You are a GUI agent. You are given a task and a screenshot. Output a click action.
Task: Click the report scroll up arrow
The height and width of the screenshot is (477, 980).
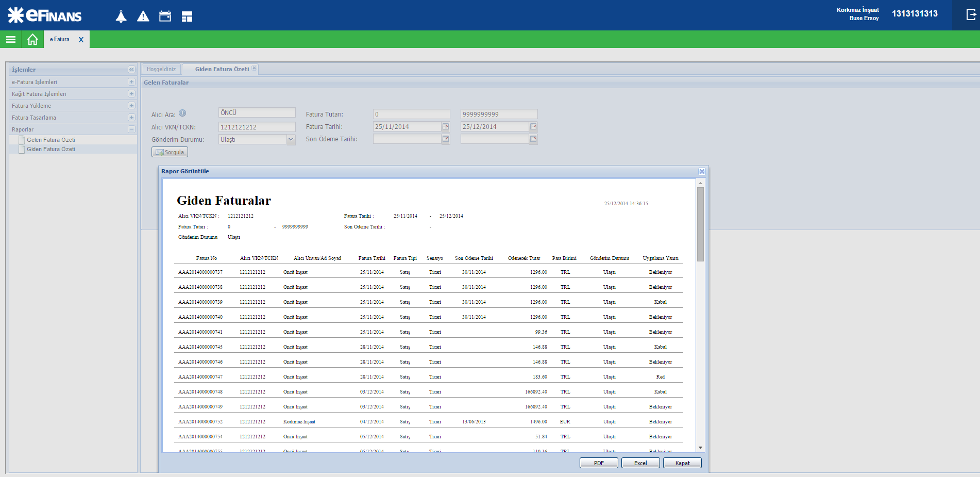(700, 183)
